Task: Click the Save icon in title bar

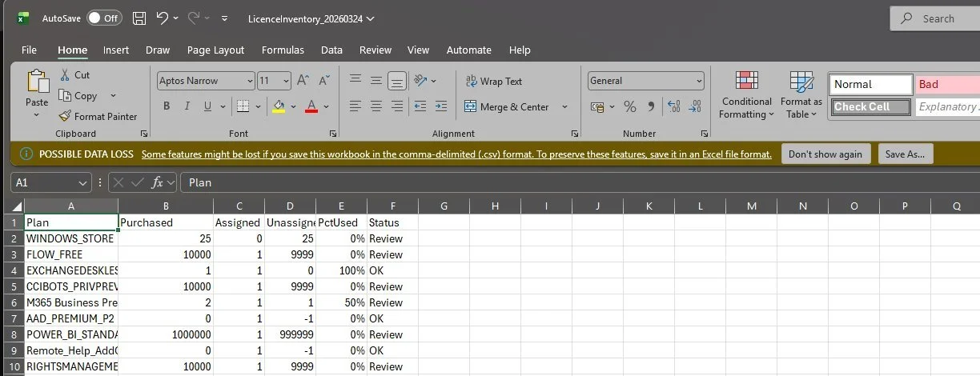Action: pos(139,18)
